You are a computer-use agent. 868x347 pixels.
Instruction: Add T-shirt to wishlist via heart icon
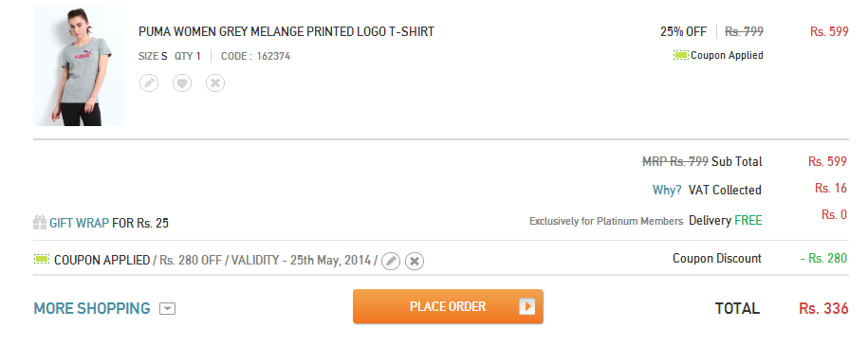(182, 83)
